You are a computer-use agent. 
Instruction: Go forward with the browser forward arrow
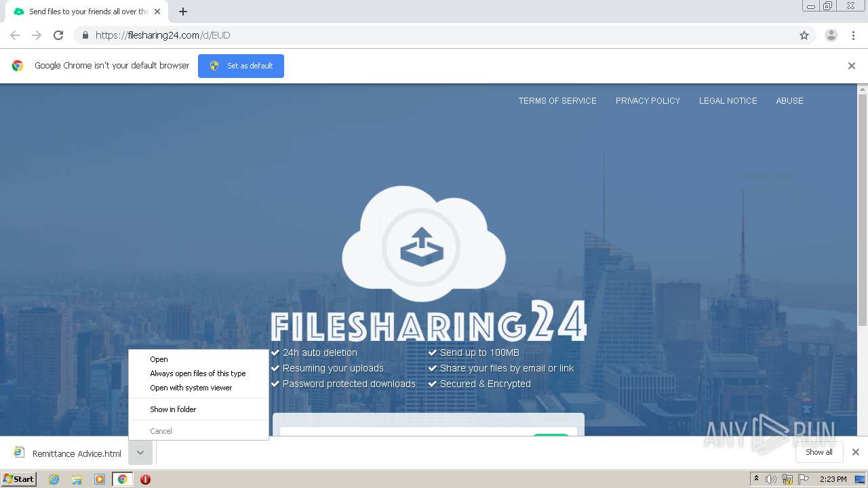click(x=37, y=35)
